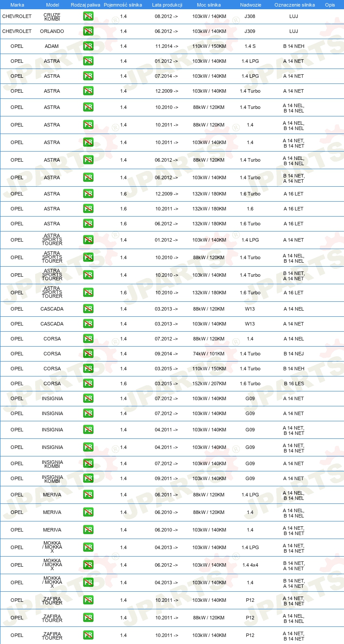
Task: Select the ADAM model cell
Action: tap(52, 46)
